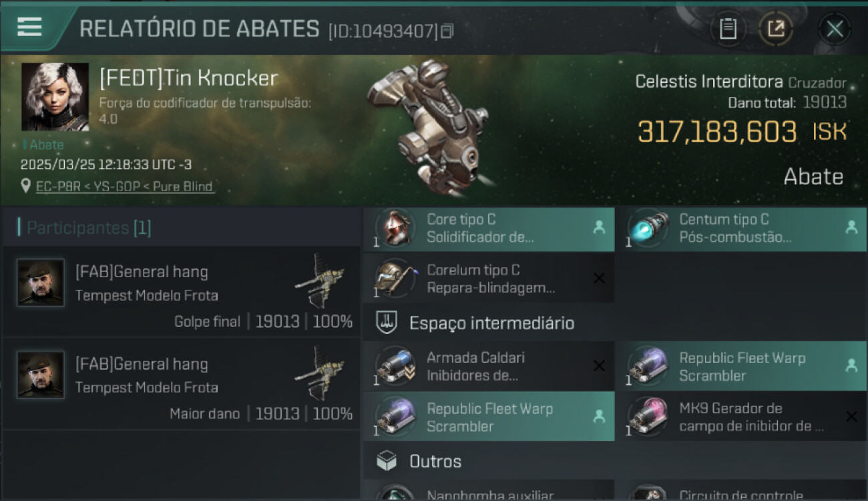Image resolution: width=868 pixels, height=501 pixels.
Task: Share the kill report via export icon
Action: click(x=776, y=29)
